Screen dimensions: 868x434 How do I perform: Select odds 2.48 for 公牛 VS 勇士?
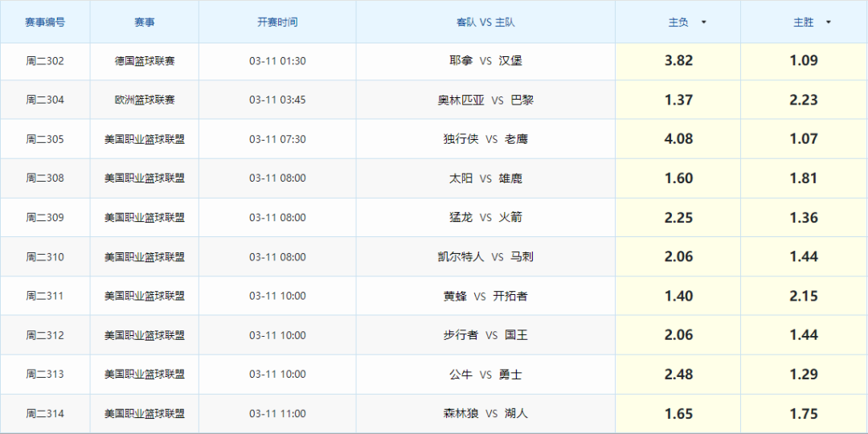678,375
